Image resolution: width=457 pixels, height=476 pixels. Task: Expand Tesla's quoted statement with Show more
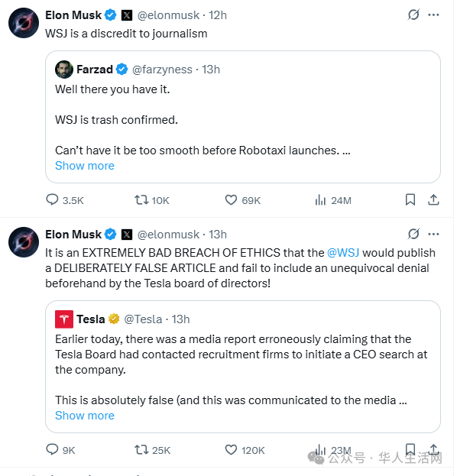[x=85, y=416]
